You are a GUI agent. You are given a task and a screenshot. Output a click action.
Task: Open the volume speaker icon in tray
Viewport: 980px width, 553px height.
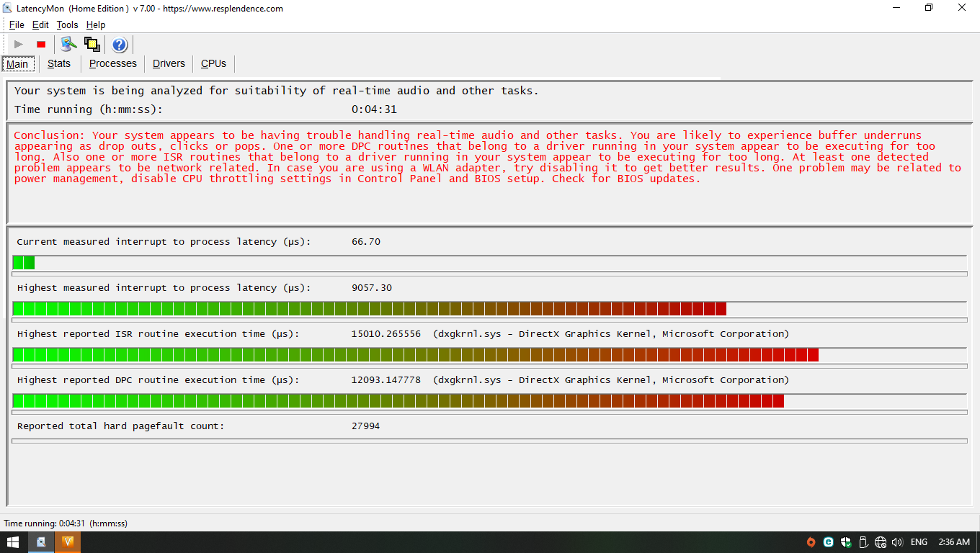click(x=897, y=542)
